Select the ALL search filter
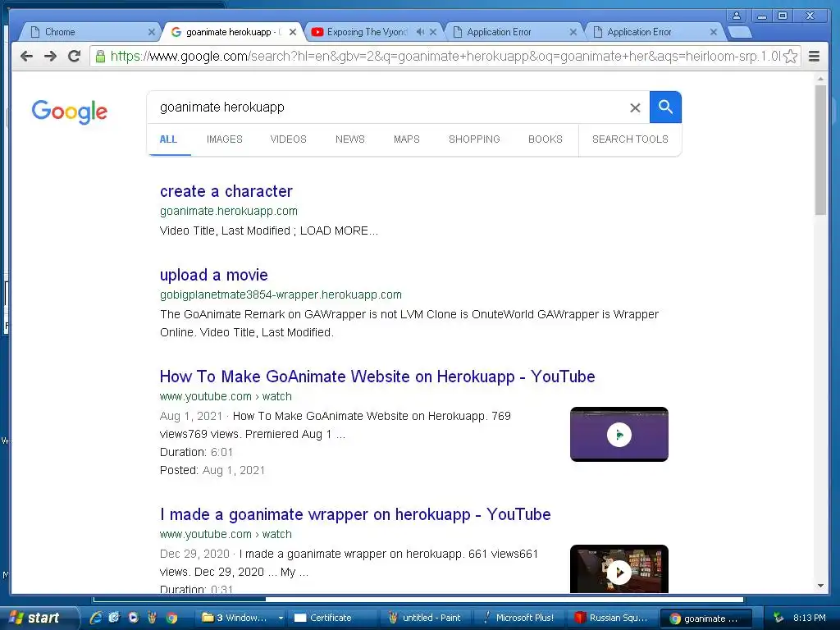840x630 pixels. (x=168, y=139)
